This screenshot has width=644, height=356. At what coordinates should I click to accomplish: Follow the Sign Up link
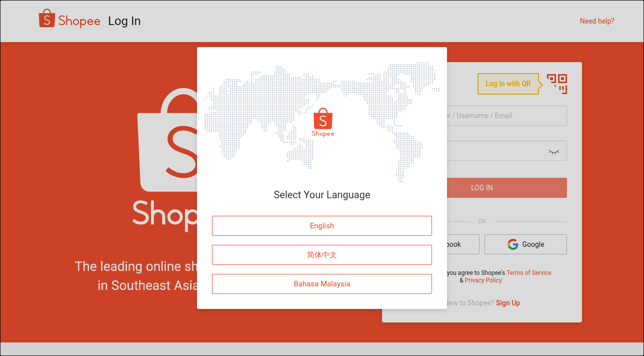(508, 303)
